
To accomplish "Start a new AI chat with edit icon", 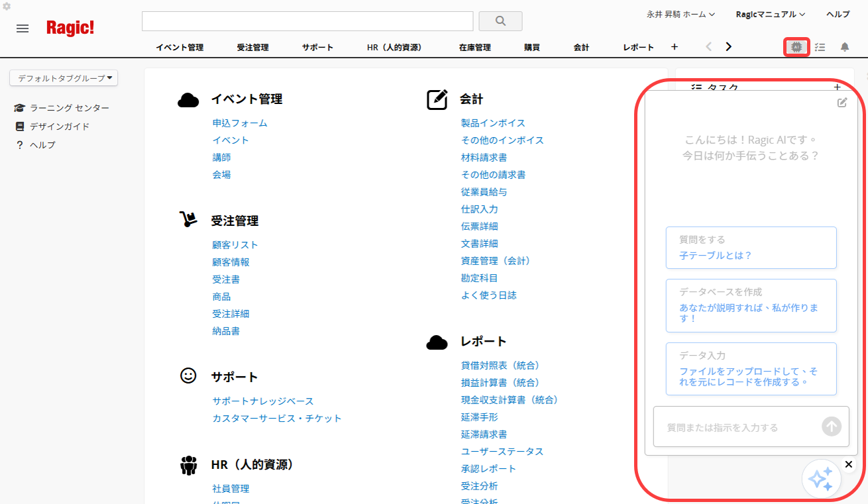I will pos(842,103).
